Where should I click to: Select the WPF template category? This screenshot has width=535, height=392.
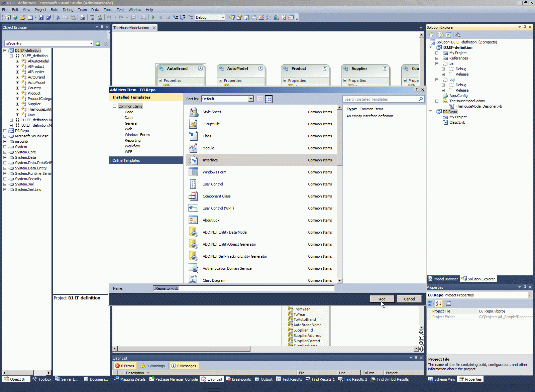[128, 152]
